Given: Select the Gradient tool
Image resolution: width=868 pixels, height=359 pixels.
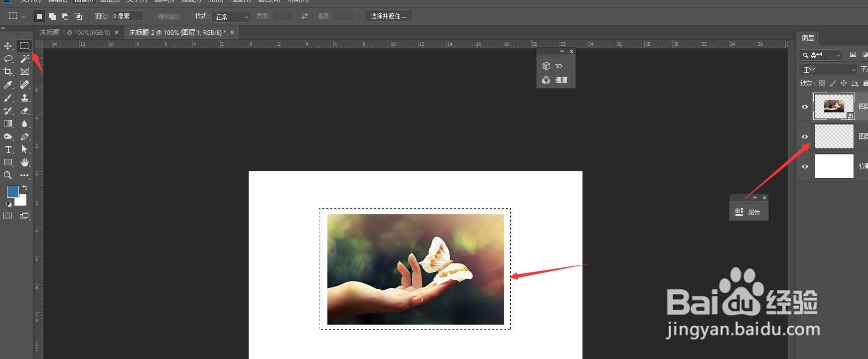Looking at the screenshot, I should pyautogui.click(x=8, y=123).
